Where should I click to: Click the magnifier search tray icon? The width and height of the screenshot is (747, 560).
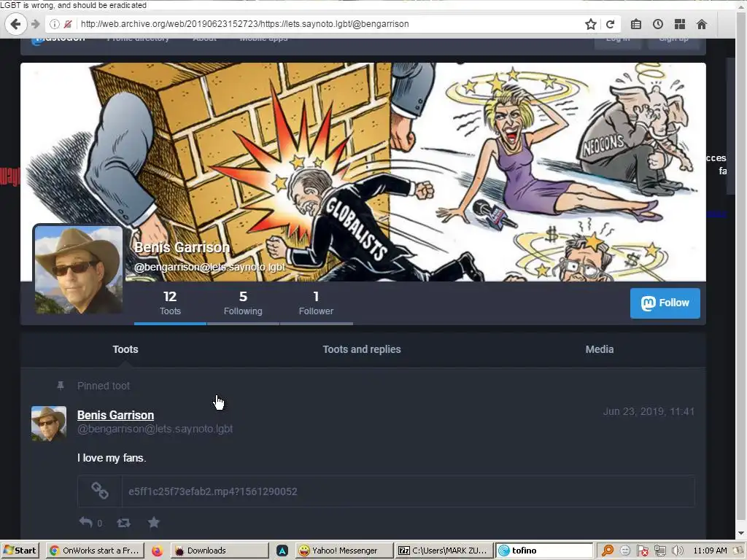click(x=607, y=551)
